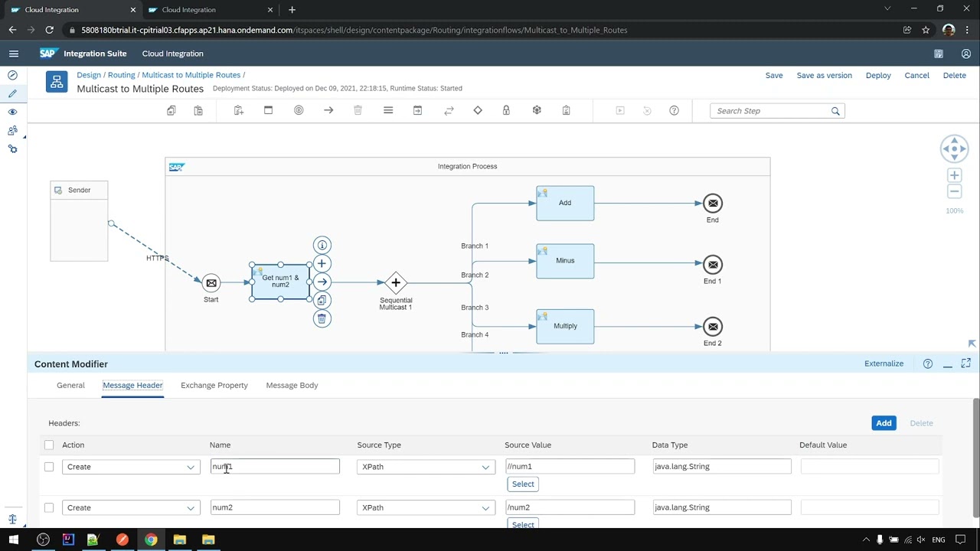The image size is (980, 551).
Task: Click the Delete button at top right
Action: click(x=954, y=75)
